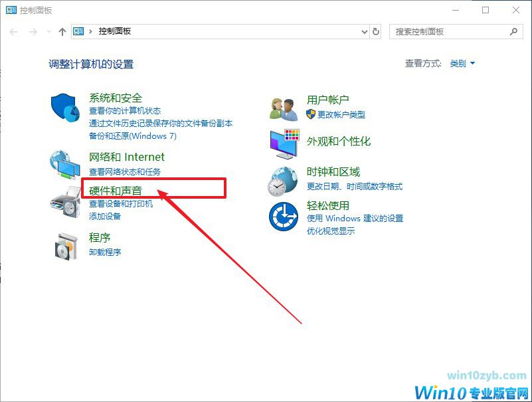Click 添加设备 link
The image size is (532, 402).
pyautogui.click(x=105, y=216)
